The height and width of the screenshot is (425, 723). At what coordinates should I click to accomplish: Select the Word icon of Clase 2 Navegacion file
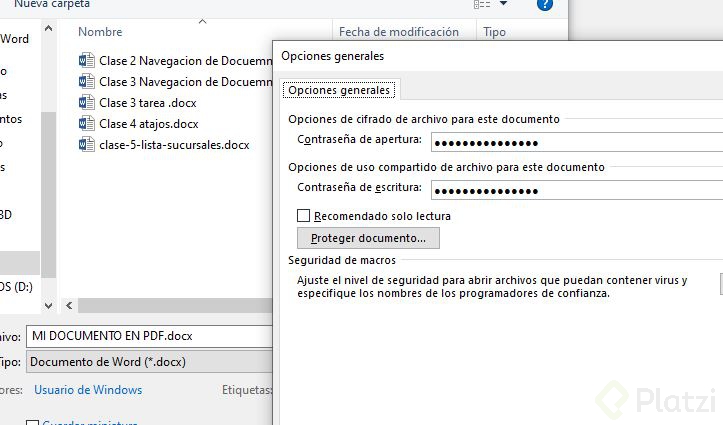coord(87,60)
